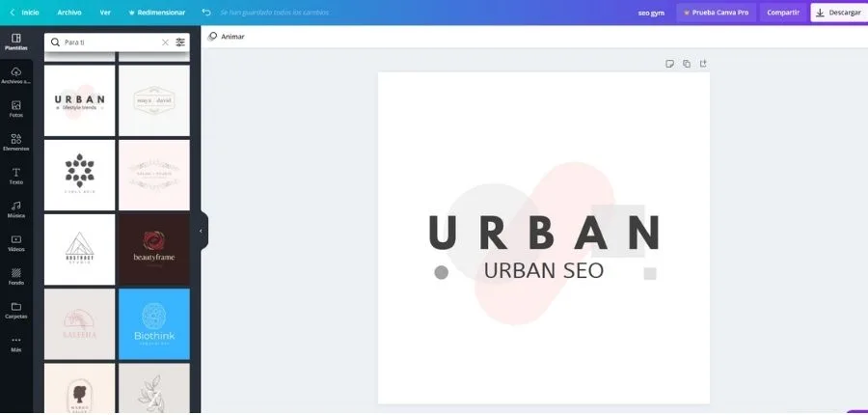
Task: Click the Compartir button
Action: tap(782, 13)
